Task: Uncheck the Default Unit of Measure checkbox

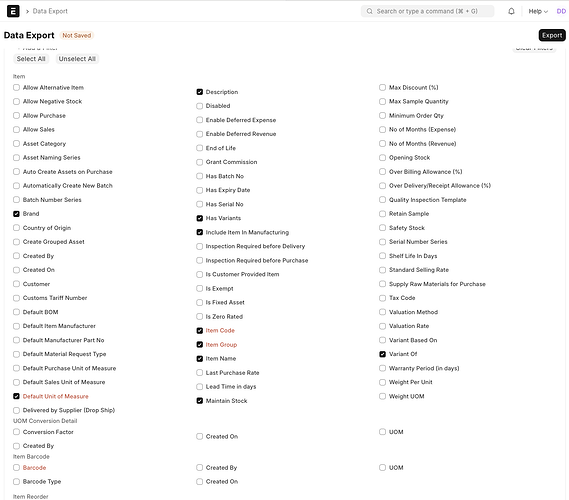Action: pos(16,396)
